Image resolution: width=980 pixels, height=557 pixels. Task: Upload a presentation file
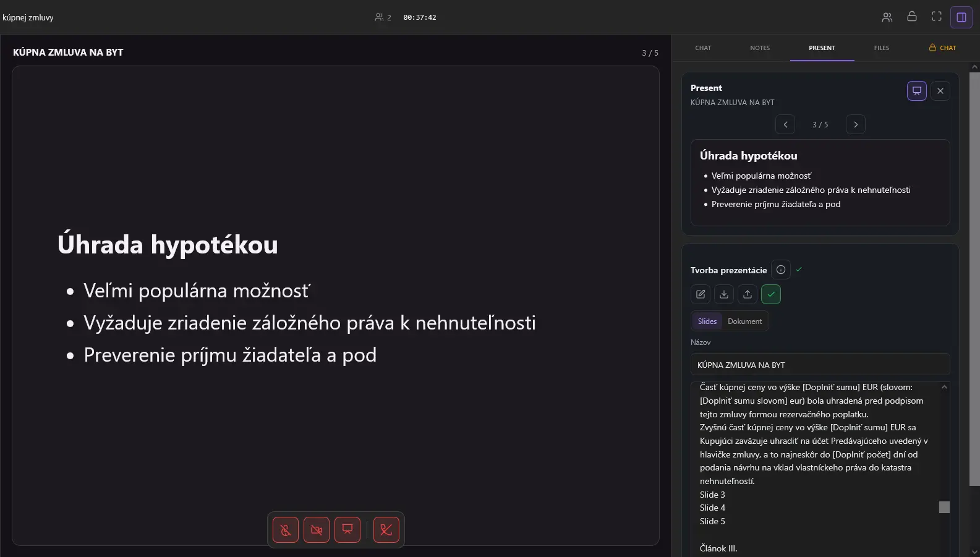[x=748, y=294]
